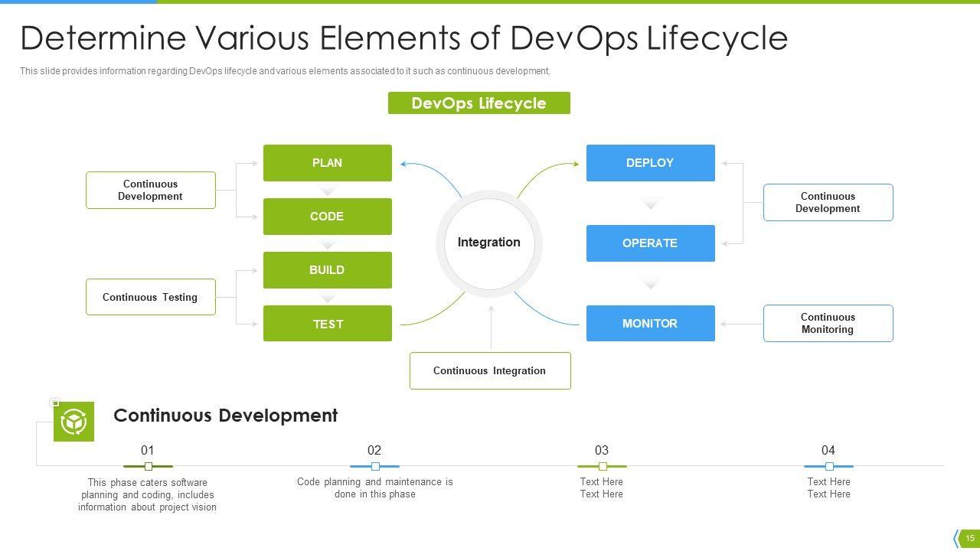
Task: Click the Continuous Integration label box
Action: pyautogui.click(x=489, y=370)
